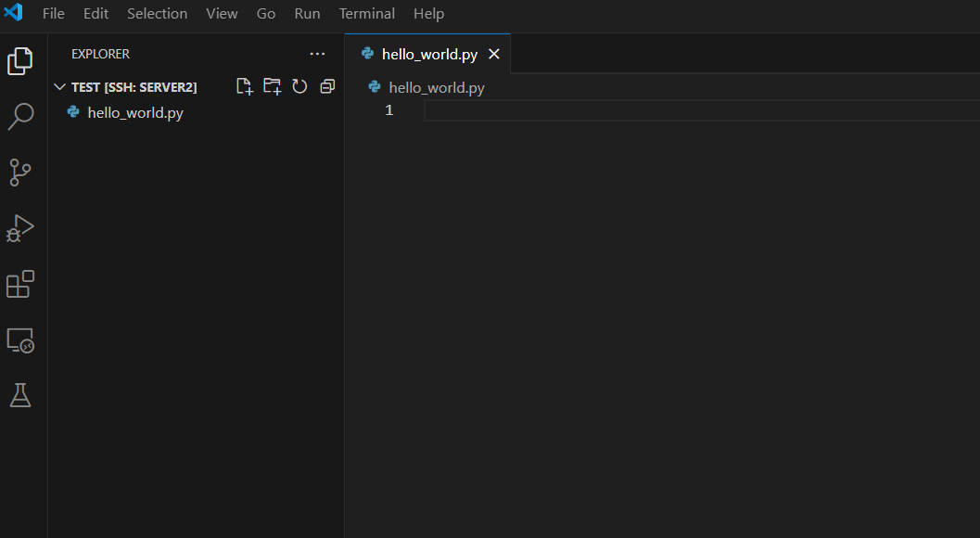The height and width of the screenshot is (538, 980).
Task: Select hello_world.py in the Explorer tree
Action: [x=135, y=113]
